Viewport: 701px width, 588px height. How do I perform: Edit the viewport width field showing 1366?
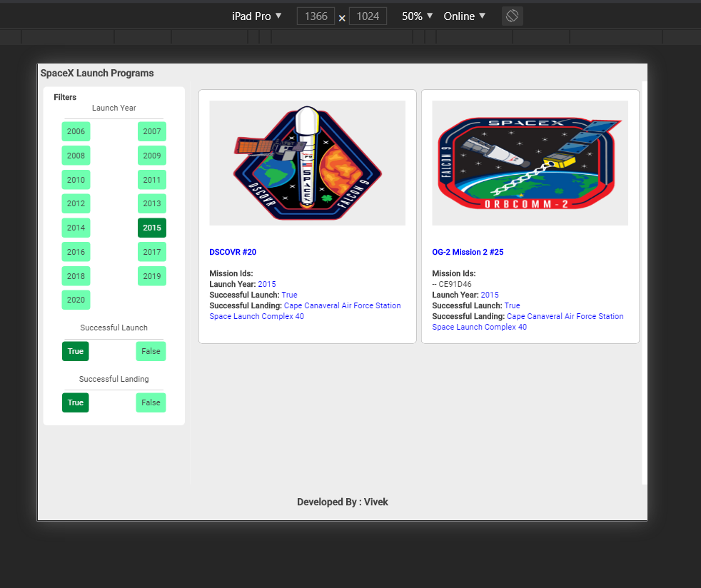pos(316,16)
